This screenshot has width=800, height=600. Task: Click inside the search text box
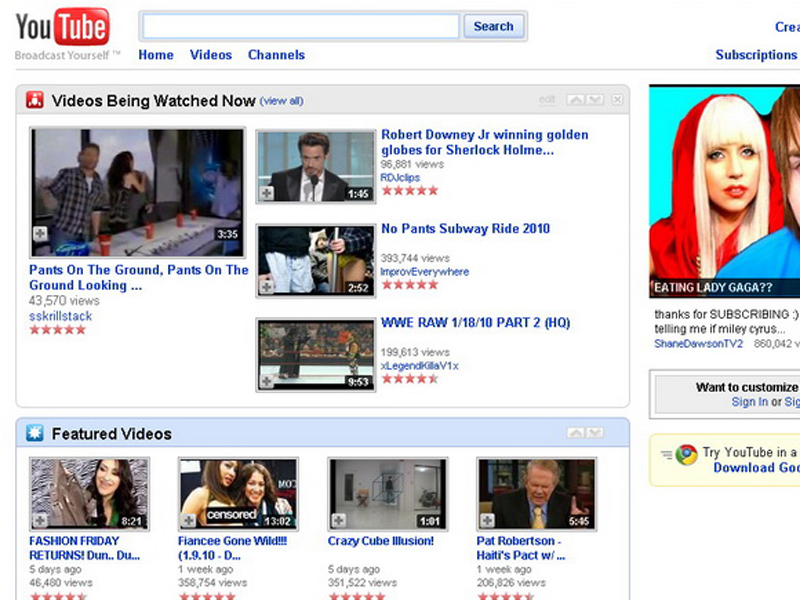[301, 26]
